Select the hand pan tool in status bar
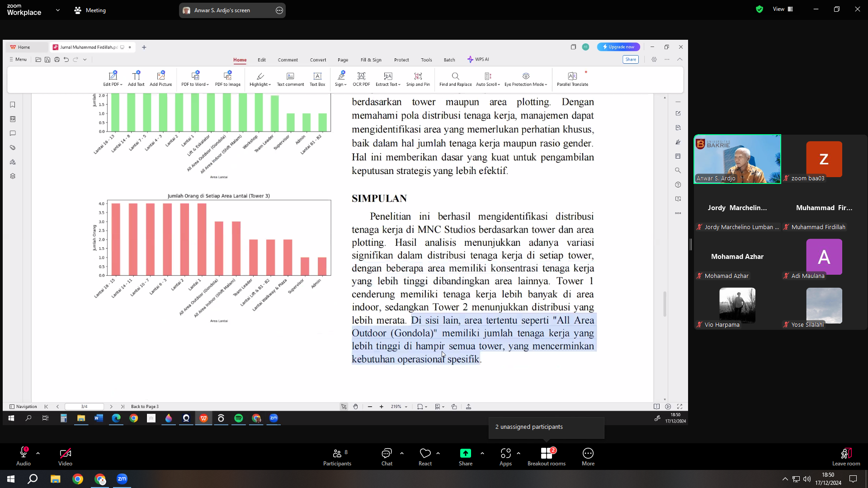This screenshot has width=868, height=488. coord(356,407)
